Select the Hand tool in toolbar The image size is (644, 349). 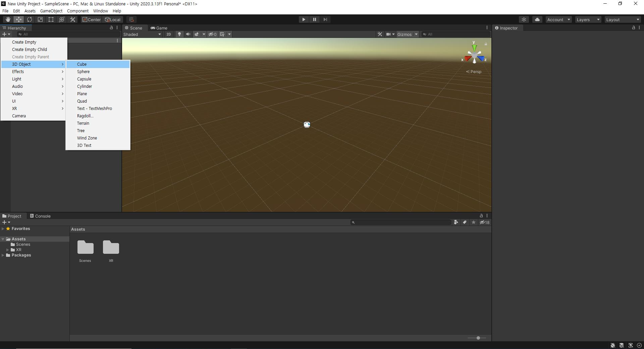point(8,19)
